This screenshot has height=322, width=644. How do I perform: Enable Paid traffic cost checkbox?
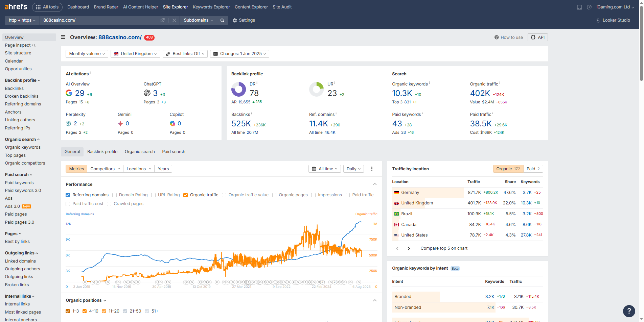68,204
